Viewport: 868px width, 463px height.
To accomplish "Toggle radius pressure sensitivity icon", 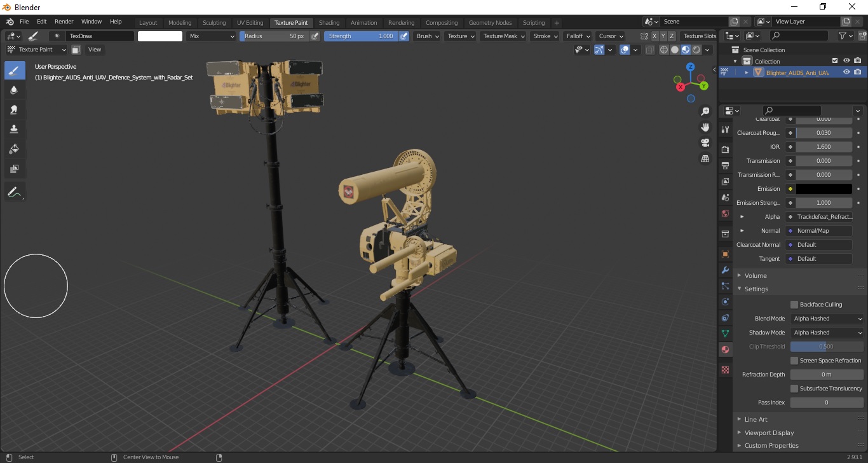I will pos(315,36).
